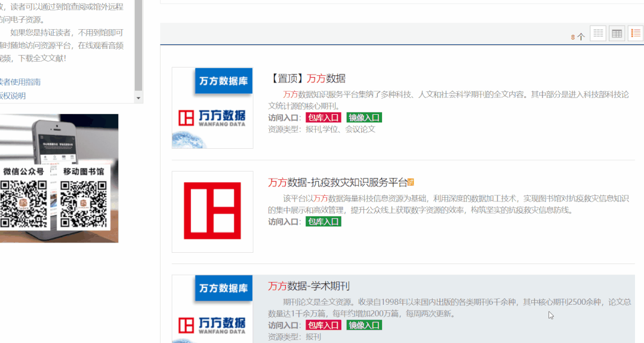Open 【置顶】万方数据 logo thumbnail
Screen dimensions: 644x343
212,108
